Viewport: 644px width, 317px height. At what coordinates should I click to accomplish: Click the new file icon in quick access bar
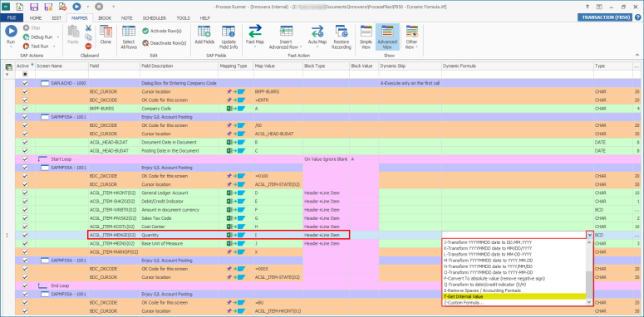(20, 7)
